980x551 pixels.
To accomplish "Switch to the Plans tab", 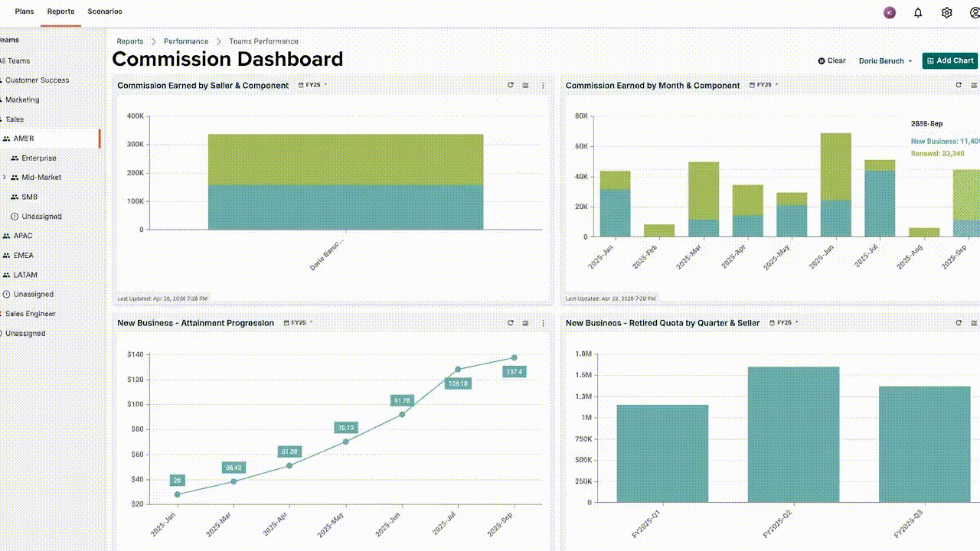I will (x=24, y=11).
